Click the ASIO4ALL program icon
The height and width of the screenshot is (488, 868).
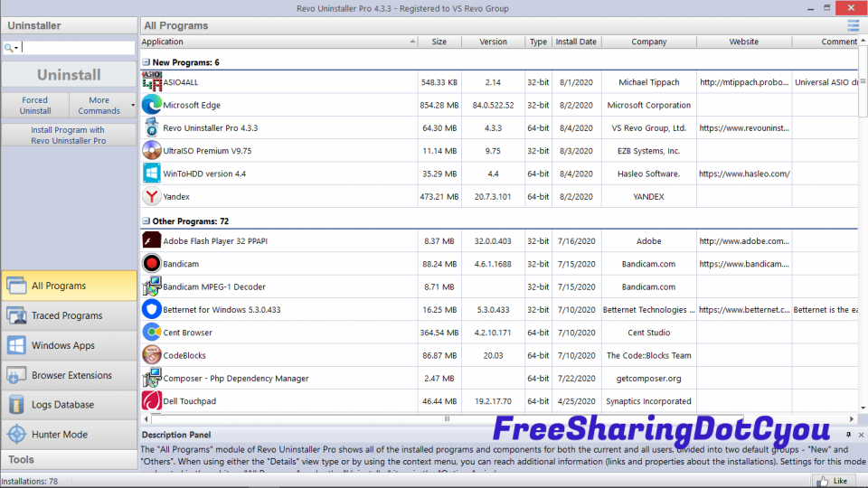[x=152, y=82]
